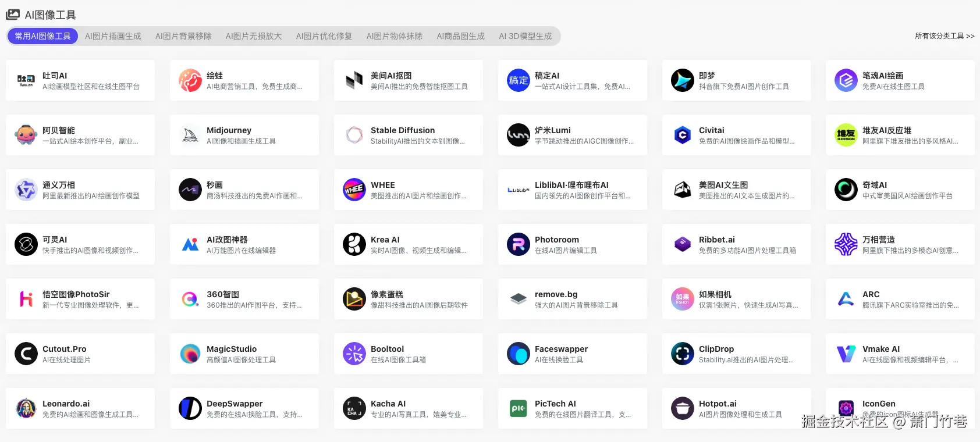Viewport: 980px width, 442px height.
Task: Click the Booltool purple icon
Action: point(354,354)
